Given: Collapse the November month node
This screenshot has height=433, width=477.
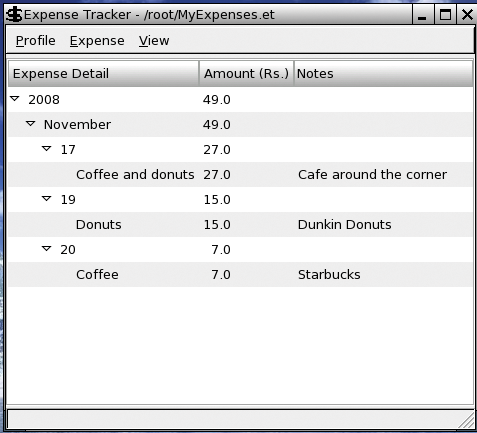Looking at the screenshot, I should [x=31, y=124].
